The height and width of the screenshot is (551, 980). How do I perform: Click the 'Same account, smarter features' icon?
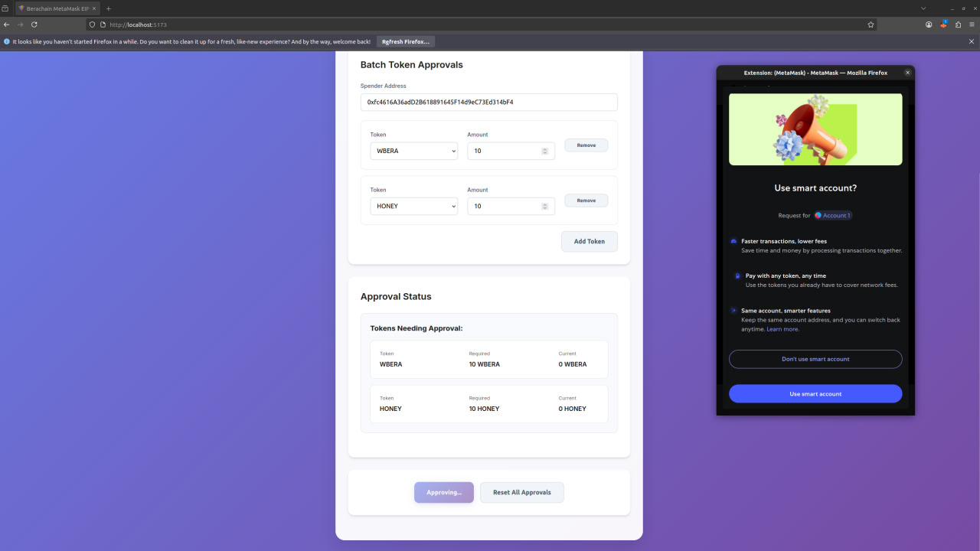click(733, 311)
